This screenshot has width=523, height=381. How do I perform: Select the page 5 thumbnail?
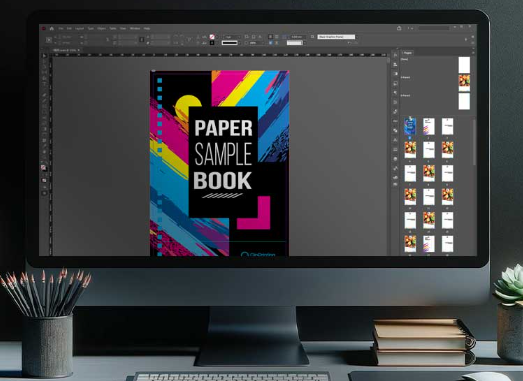429,150
